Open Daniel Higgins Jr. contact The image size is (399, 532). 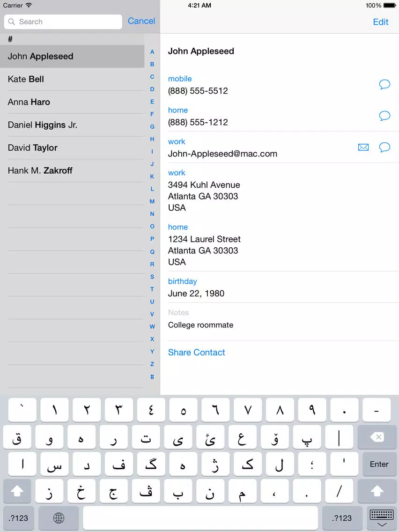click(x=72, y=125)
